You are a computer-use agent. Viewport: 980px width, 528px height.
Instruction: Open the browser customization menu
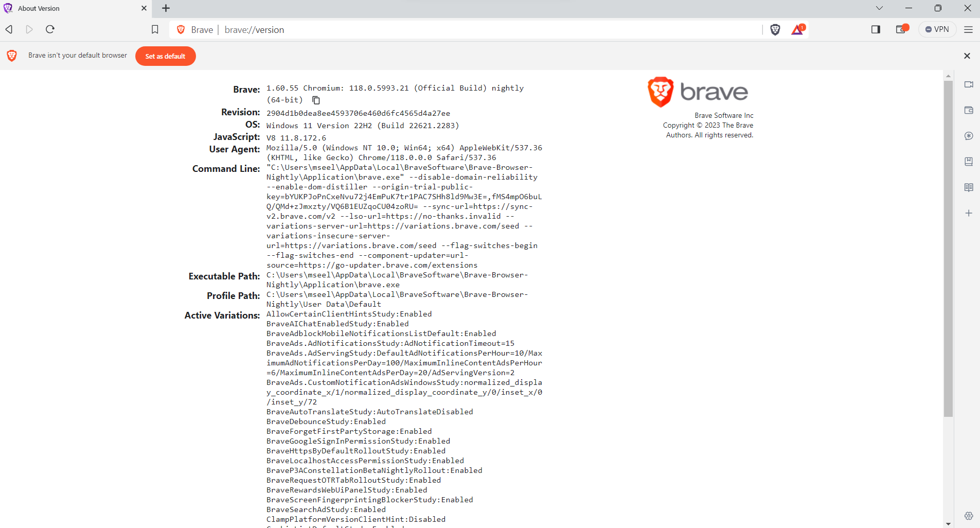point(969,29)
